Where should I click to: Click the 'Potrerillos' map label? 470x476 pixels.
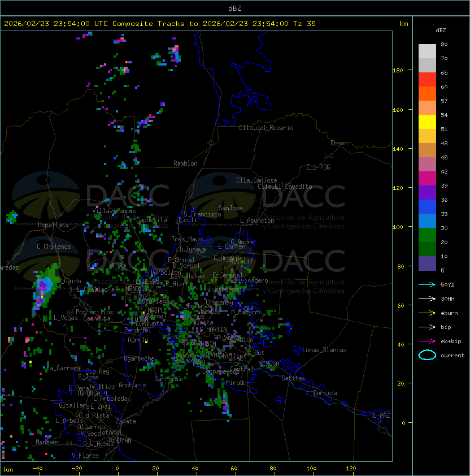(94, 312)
